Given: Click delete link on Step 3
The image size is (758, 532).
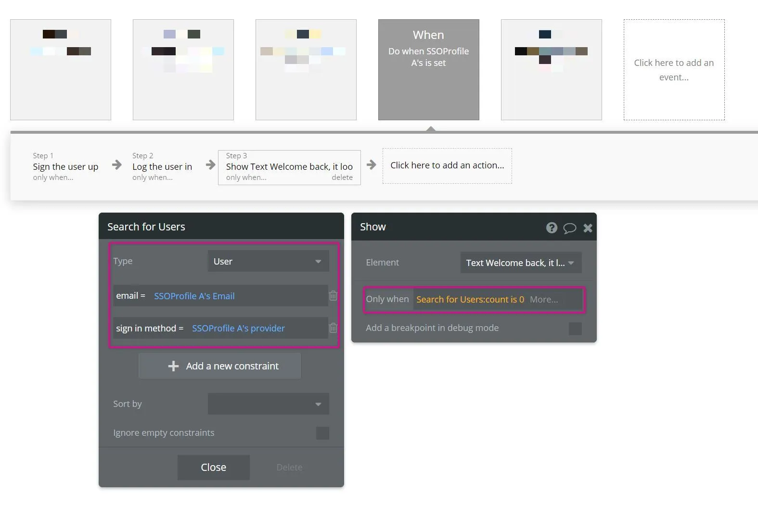Looking at the screenshot, I should coord(342,177).
